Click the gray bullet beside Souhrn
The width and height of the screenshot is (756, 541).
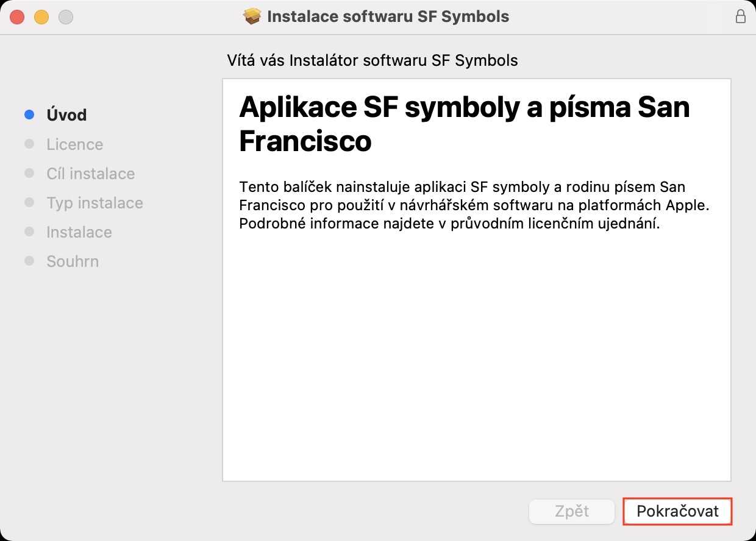[x=29, y=261]
